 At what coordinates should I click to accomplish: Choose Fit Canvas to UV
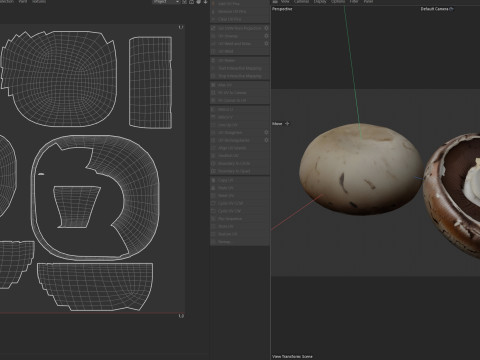click(x=240, y=100)
